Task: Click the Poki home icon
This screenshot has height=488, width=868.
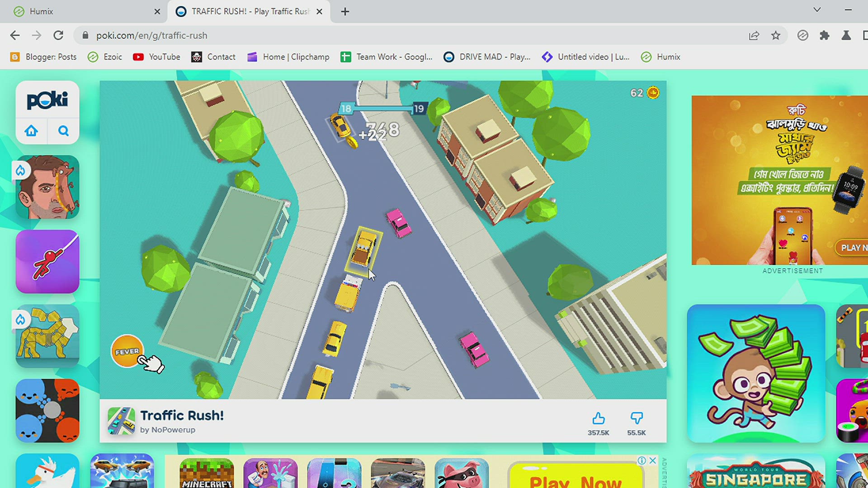Action: [31, 131]
